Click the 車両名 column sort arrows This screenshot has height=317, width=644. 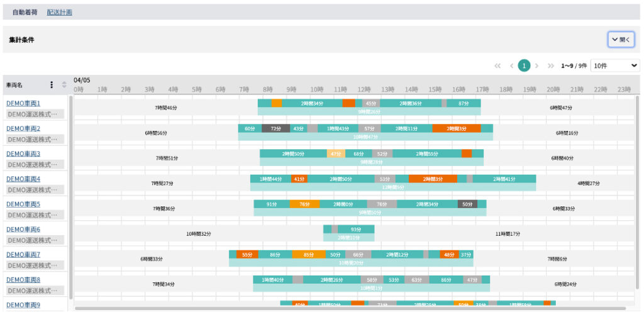tap(64, 85)
